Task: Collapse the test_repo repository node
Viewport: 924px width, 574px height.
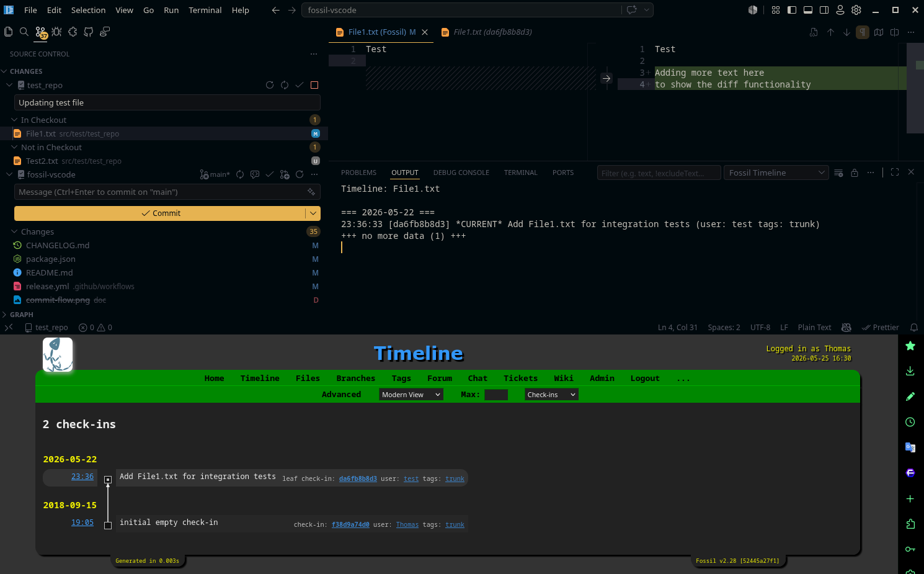Action: (x=9, y=85)
